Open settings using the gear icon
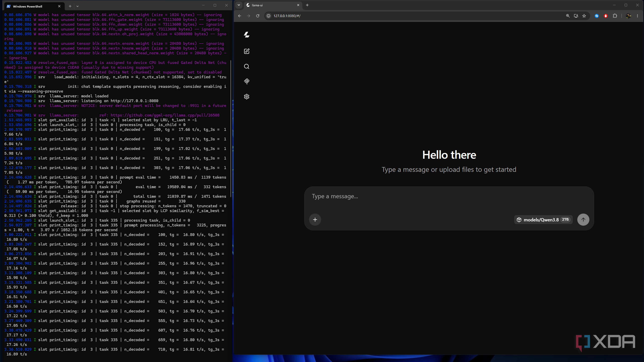 pyautogui.click(x=247, y=97)
